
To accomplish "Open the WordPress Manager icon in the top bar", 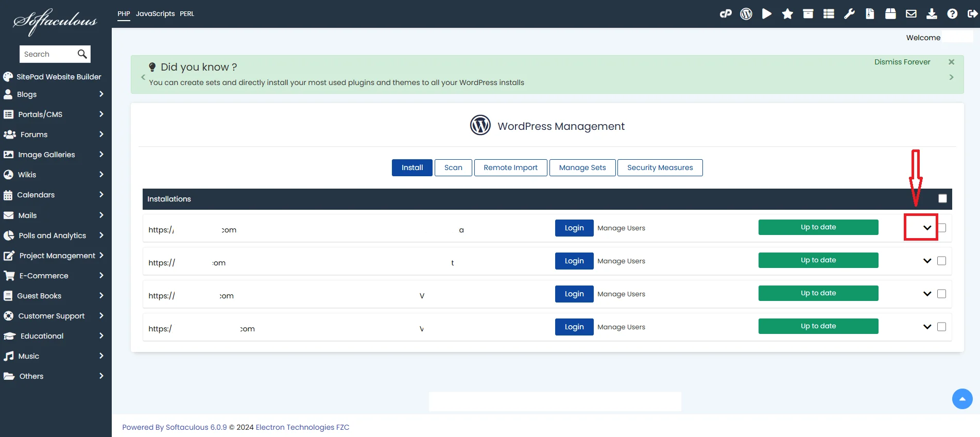I will pos(746,14).
